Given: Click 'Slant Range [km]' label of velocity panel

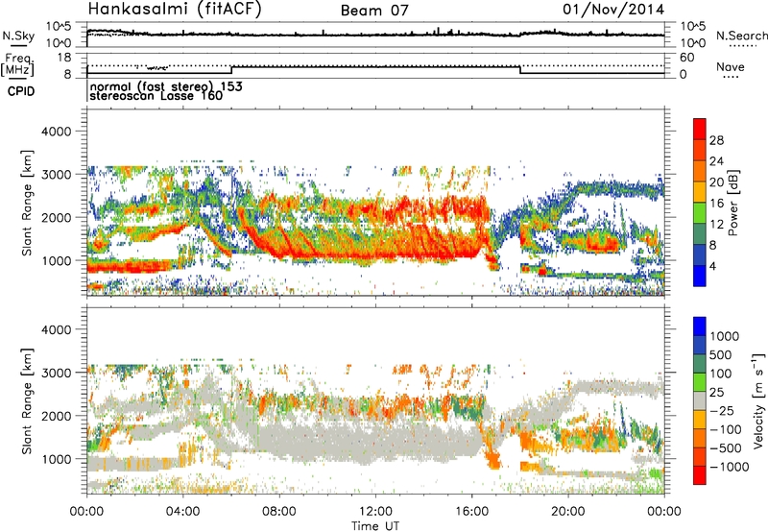Looking at the screenshot, I should [x=28, y=401].
